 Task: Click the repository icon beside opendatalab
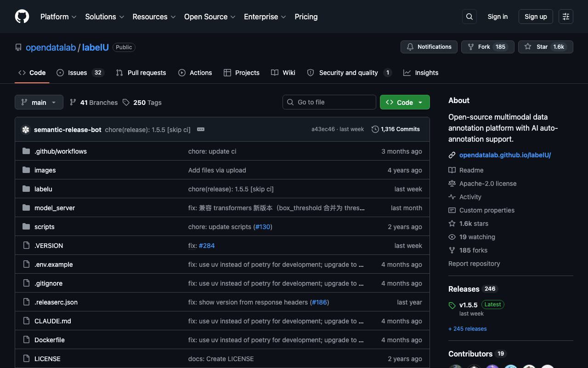click(x=18, y=47)
